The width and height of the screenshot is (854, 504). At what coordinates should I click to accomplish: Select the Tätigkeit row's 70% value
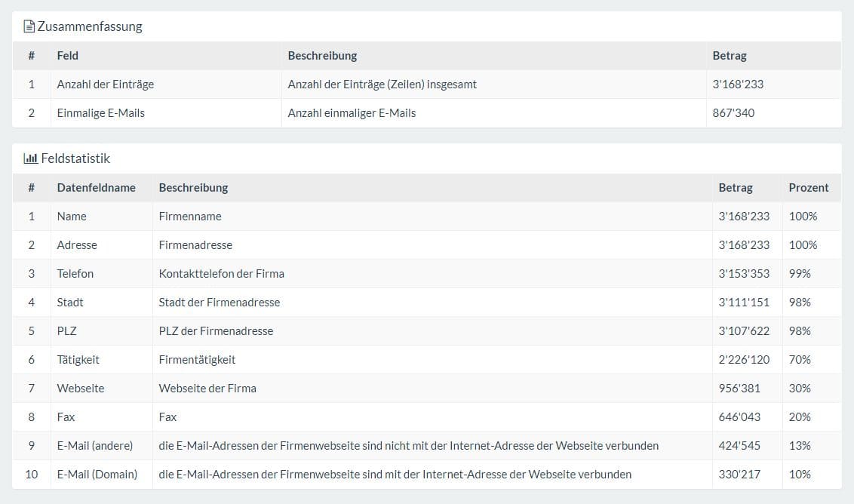pyautogui.click(x=800, y=359)
